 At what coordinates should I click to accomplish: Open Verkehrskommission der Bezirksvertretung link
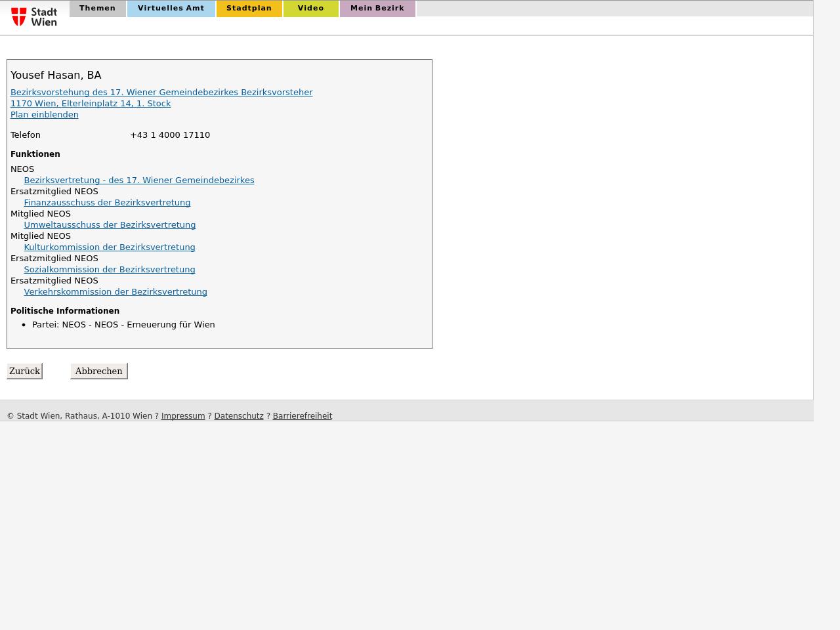click(x=115, y=292)
